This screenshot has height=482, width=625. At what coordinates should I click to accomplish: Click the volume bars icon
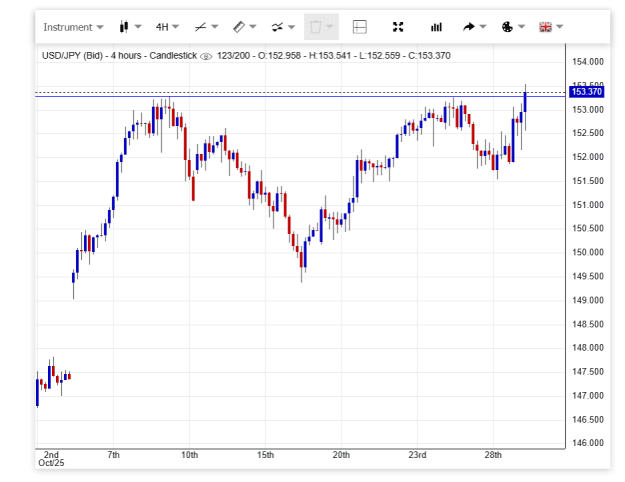[x=436, y=27]
